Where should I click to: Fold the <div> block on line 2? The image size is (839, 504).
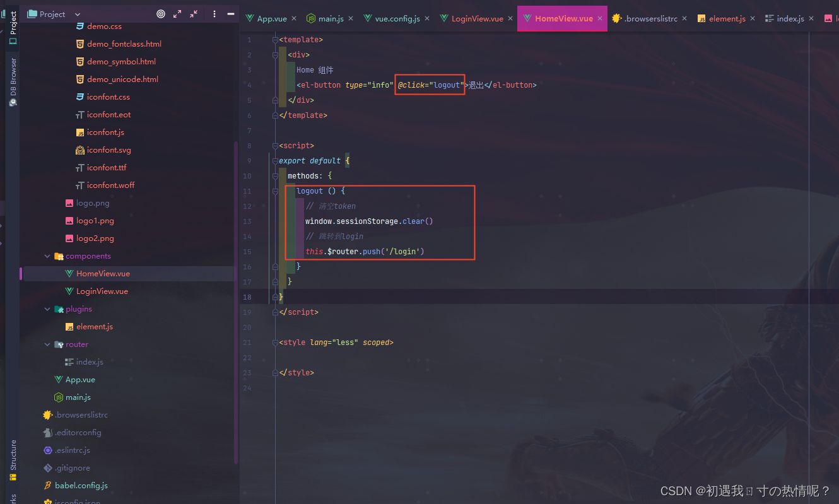(274, 55)
